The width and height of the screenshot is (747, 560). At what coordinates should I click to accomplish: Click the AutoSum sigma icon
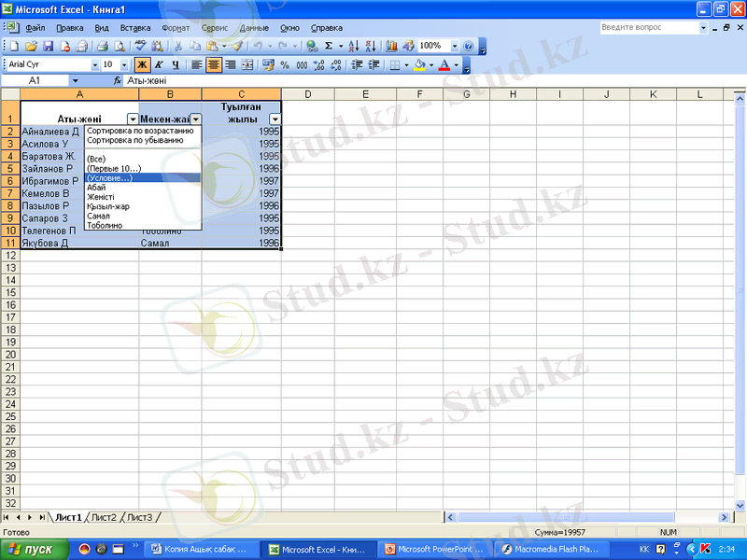[x=328, y=46]
